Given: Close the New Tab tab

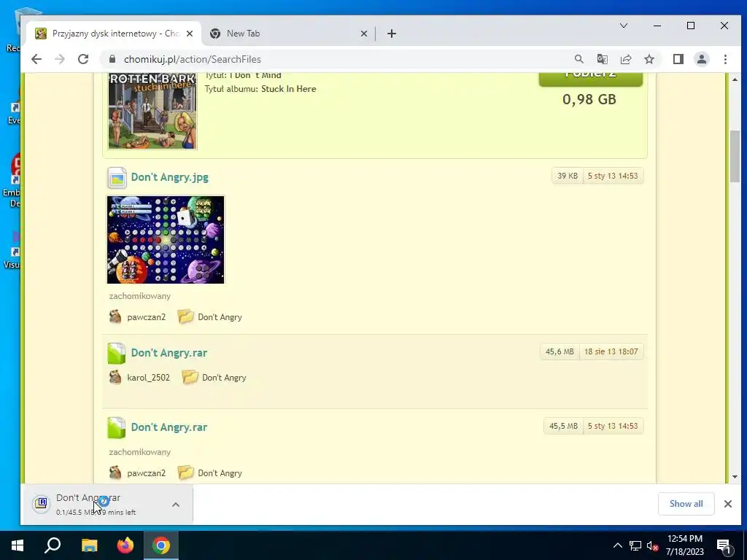Looking at the screenshot, I should click(x=363, y=34).
